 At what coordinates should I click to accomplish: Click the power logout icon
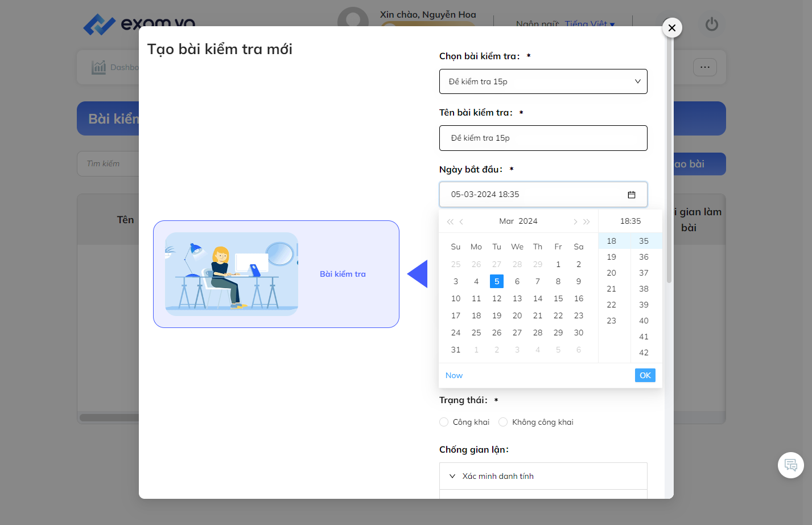712,24
